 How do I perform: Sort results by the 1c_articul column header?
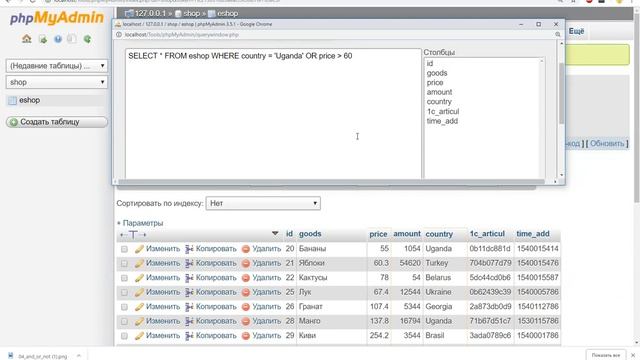click(x=487, y=234)
